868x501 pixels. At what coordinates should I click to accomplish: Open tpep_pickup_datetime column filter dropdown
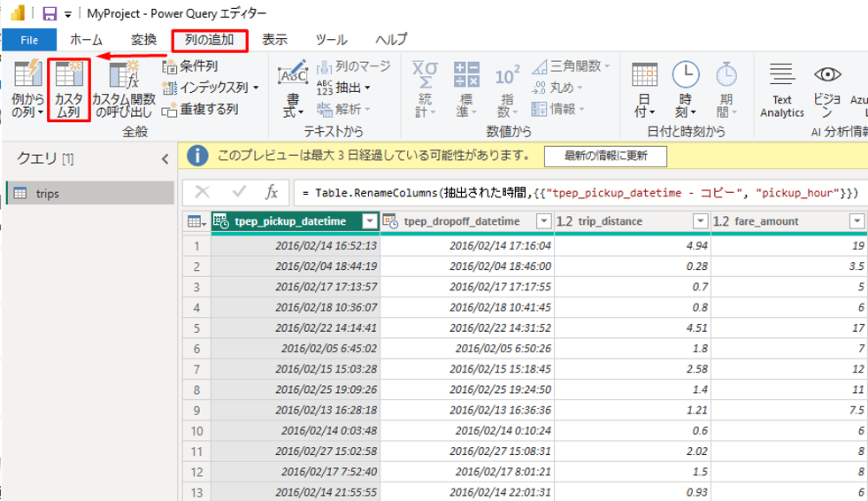(370, 221)
